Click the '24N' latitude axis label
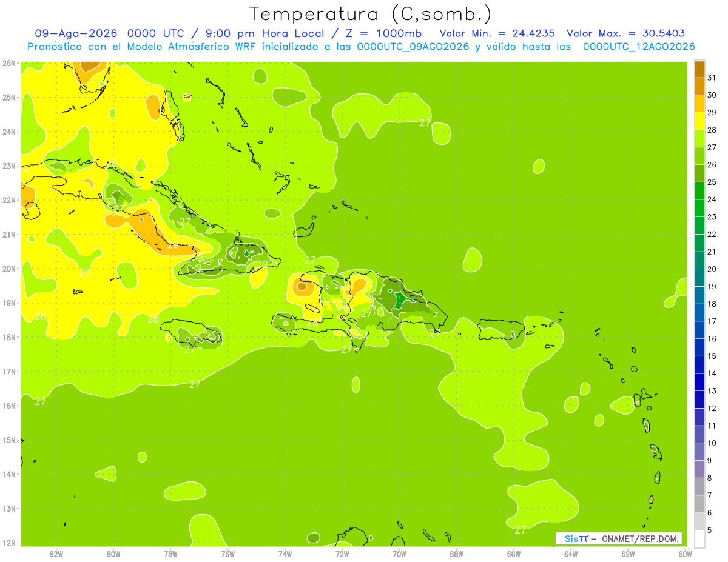 9,132
